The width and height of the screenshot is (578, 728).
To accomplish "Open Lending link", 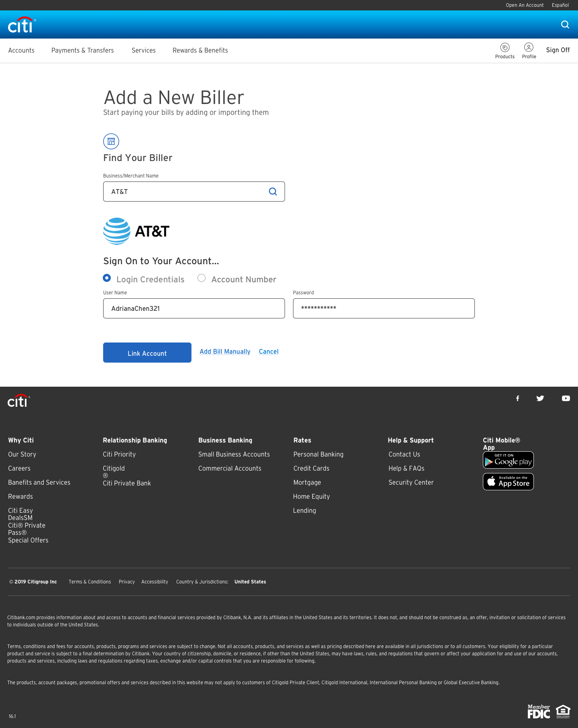I will (x=304, y=510).
